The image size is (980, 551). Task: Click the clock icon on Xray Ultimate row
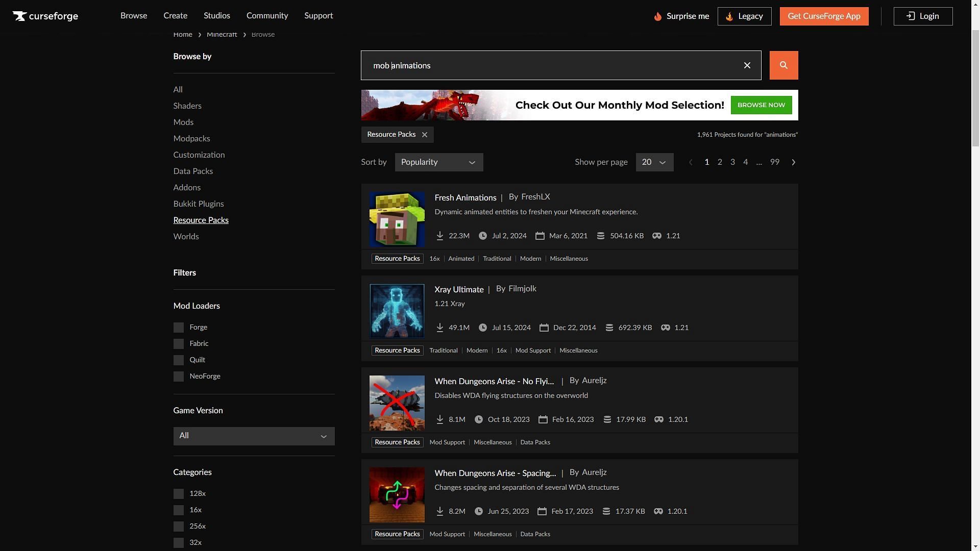pyautogui.click(x=483, y=328)
